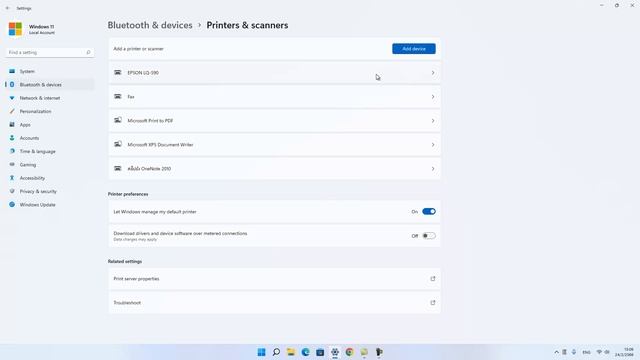Click the Add a printer or scanner label
This screenshot has width=640, height=360.
(138, 49)
